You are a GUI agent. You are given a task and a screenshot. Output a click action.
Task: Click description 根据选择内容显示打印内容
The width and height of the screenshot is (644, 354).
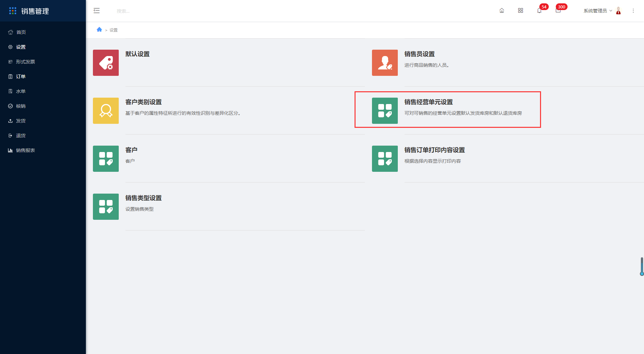(x=433, y=161)
